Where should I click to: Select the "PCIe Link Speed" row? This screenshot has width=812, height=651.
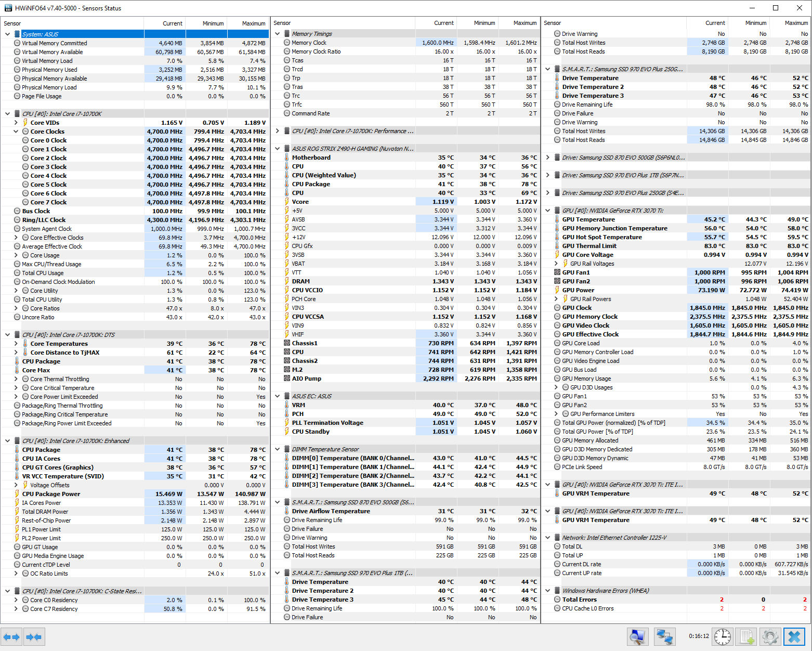pyautogui.click(x=676, y=467)
